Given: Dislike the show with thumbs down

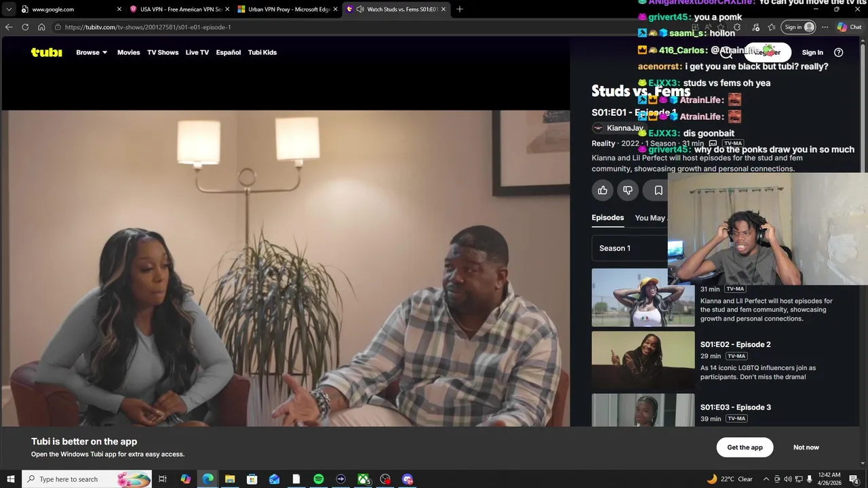Looking at the screenshot, I should pos(628,190).
